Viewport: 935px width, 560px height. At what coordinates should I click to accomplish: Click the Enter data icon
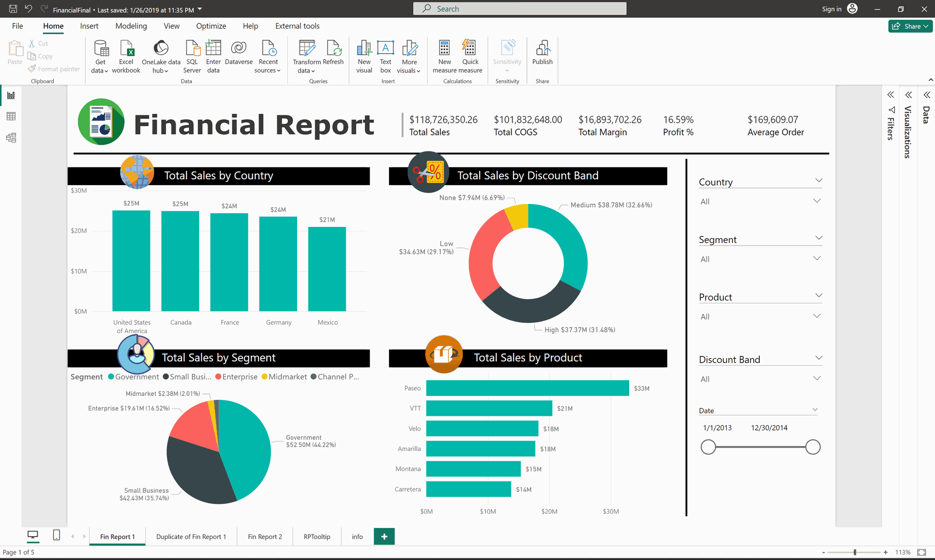point(213,49)
